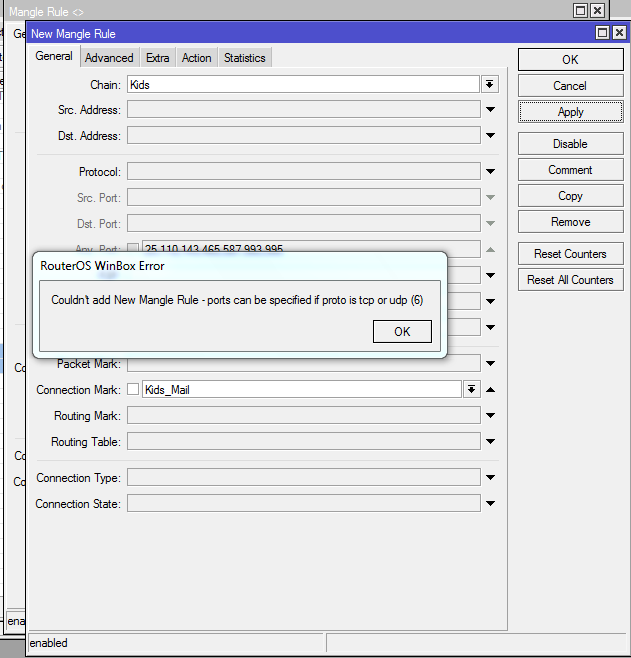Collapse the Any. Port field
This screenshot has width=631, height=658.
[490, 250]
